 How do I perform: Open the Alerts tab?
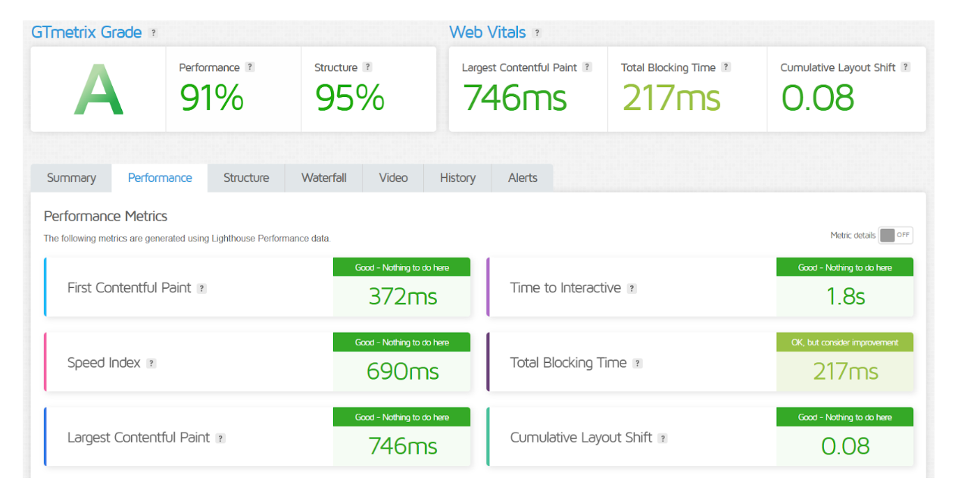(x=523, y=178)
